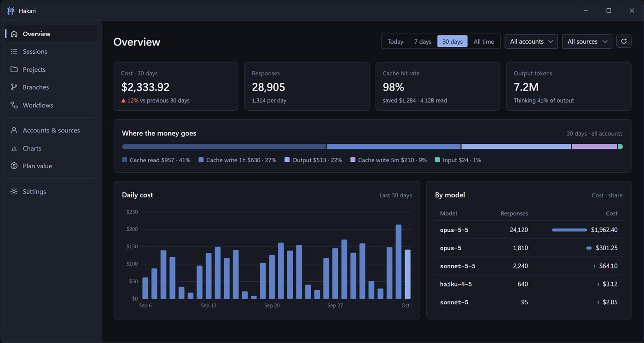Open Sessions via its list icon
Viewport: 644px width, 343px height.
coord(14,51)
